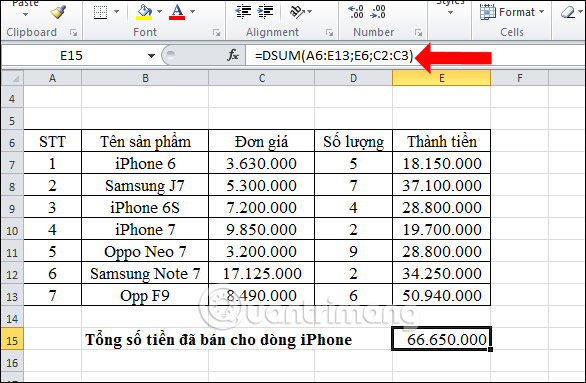Open the Paste dropdown arrow
The width and height of the screenshot is (586, 383).
tap(25, 15)
